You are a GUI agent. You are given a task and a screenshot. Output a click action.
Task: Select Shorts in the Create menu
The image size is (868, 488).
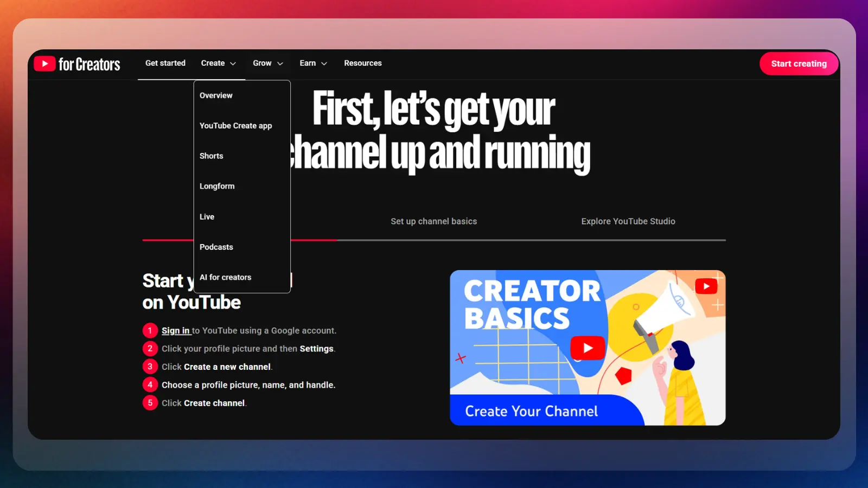[x=211, y=156]
